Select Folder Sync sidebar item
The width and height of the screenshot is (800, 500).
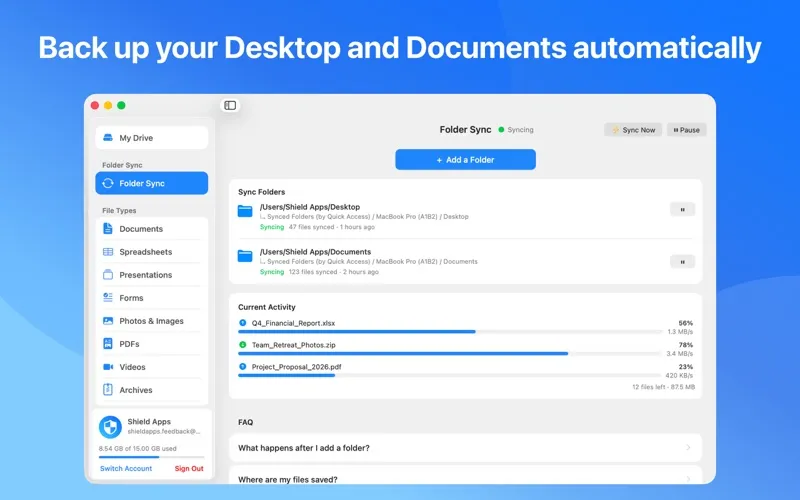tap(152, 183)
